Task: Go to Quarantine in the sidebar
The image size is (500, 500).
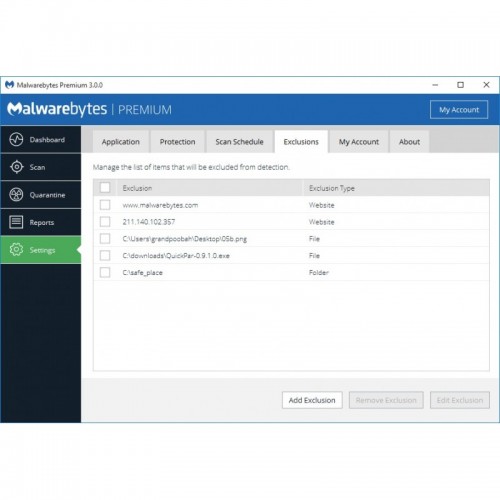Action: coord(41,195)
